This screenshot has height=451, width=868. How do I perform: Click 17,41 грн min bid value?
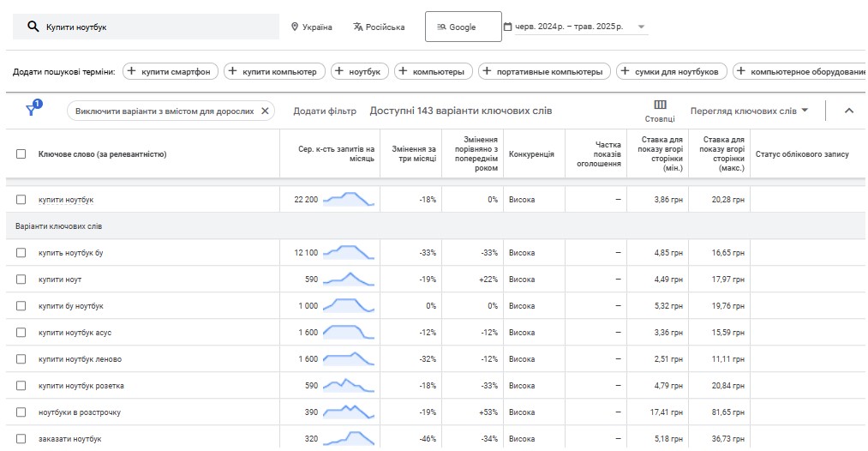(x=667, y=412)
